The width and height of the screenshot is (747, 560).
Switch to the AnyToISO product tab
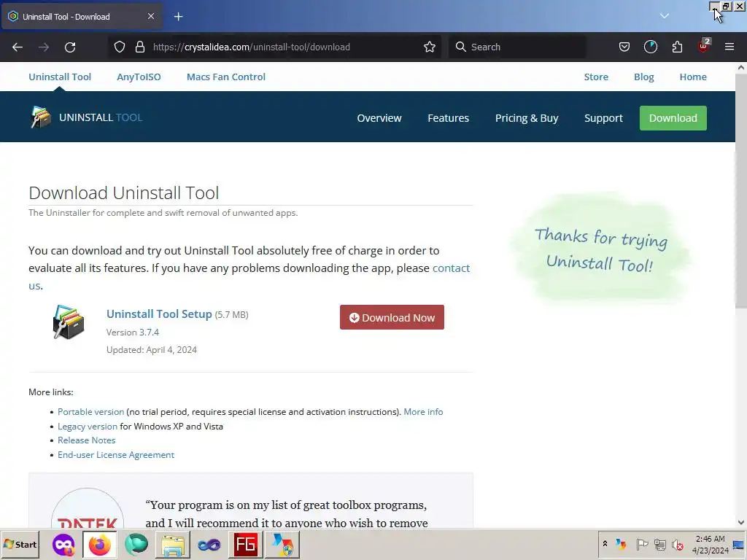(139, 77)
